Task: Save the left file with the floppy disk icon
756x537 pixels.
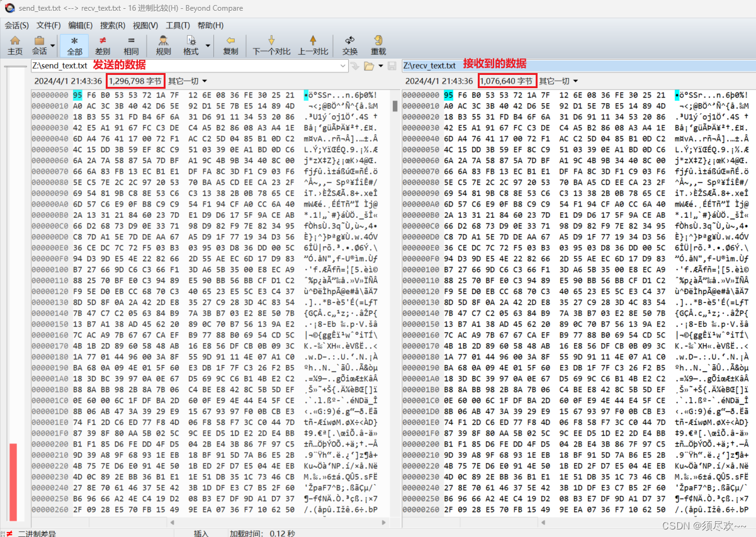Action: tap(391, 65)
